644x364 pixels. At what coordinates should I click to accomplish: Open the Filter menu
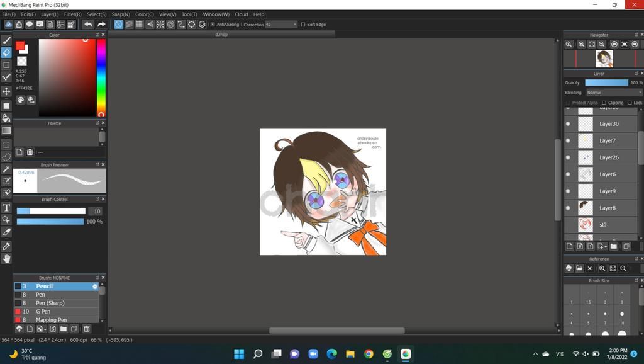[73, 14]
